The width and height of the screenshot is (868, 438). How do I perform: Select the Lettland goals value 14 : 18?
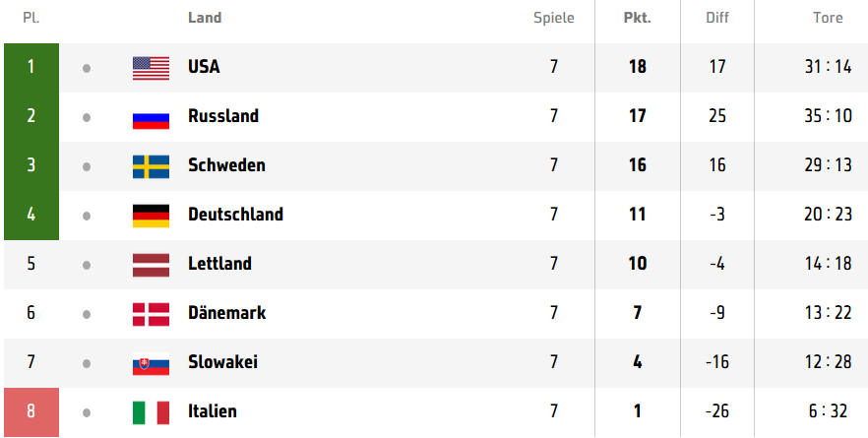tap(828, 264)
